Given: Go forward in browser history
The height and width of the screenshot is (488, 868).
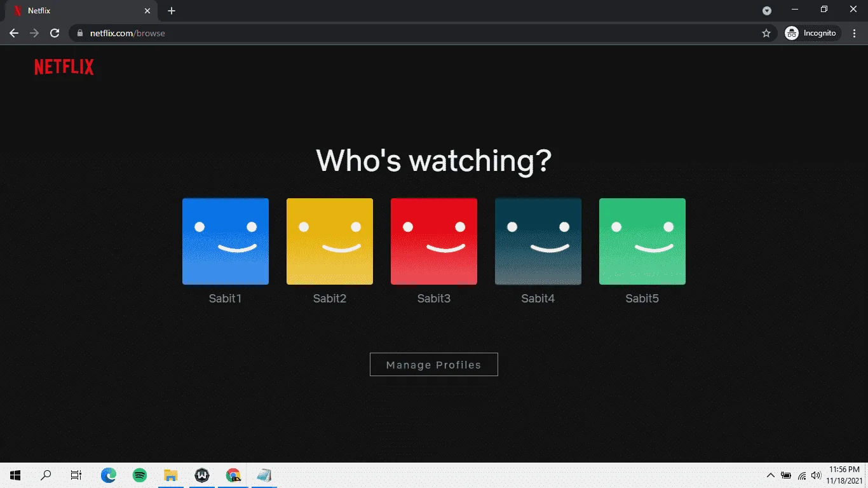Looking at the screenshot, I should pos(34,33).
